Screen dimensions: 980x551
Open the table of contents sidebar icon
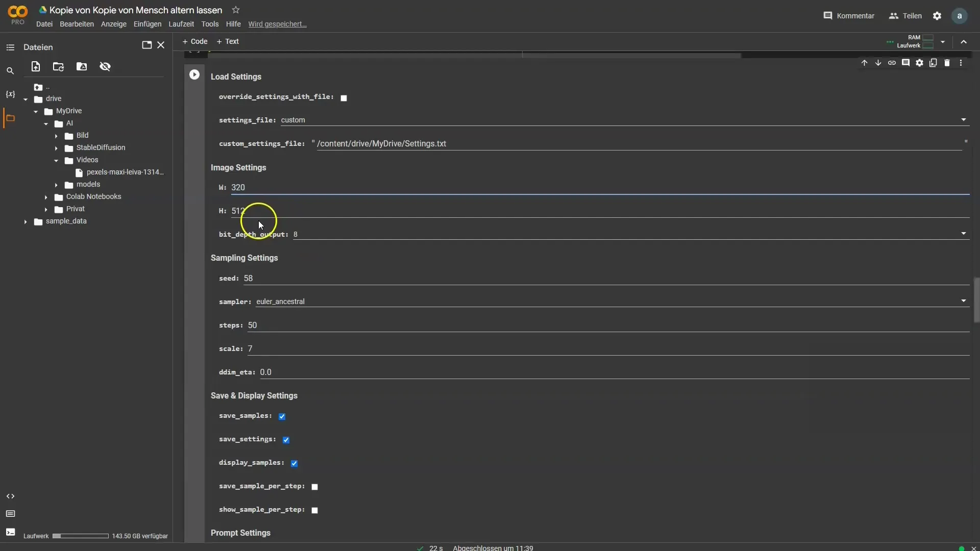(x=10, y=47)
